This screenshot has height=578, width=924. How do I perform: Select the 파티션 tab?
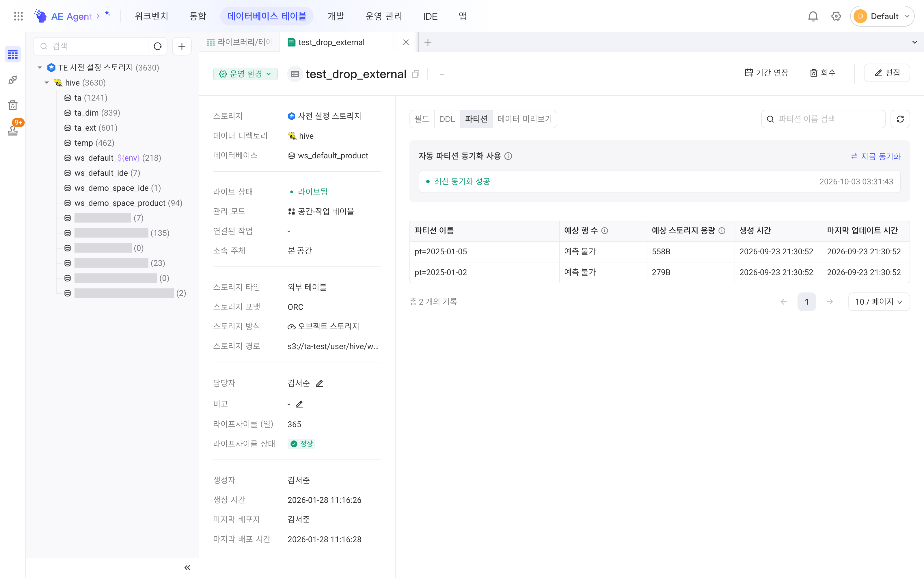[x=476, y=119]
